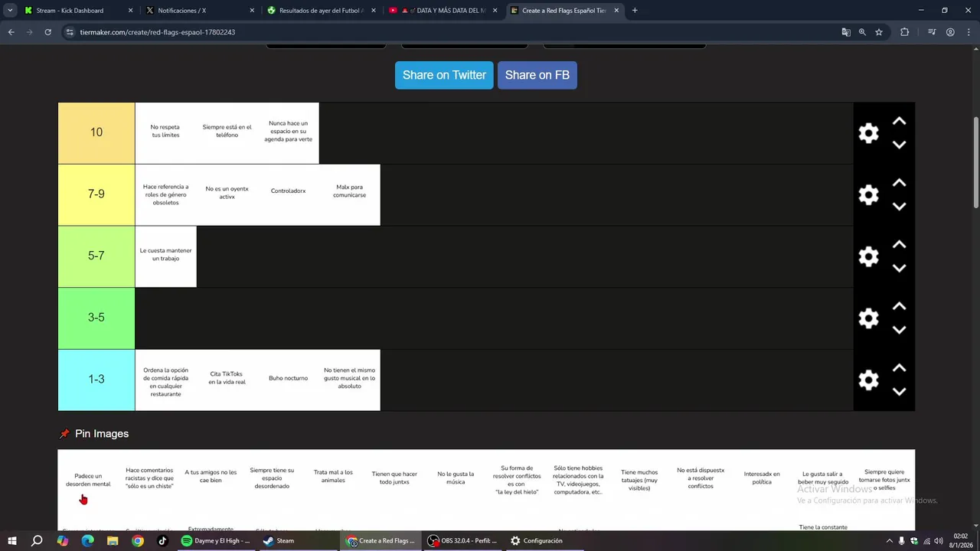Open settings gear for tier 1-3 row

click(x=868, y=380)
